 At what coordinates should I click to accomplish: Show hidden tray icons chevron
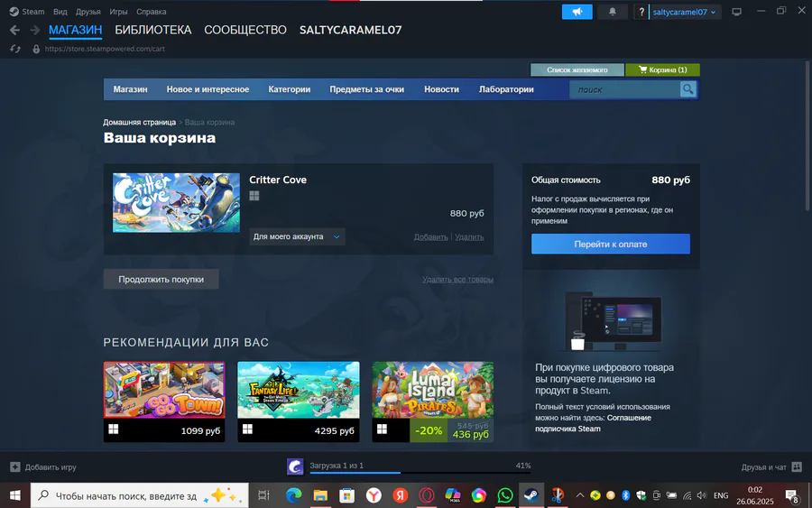pos(580,495)
